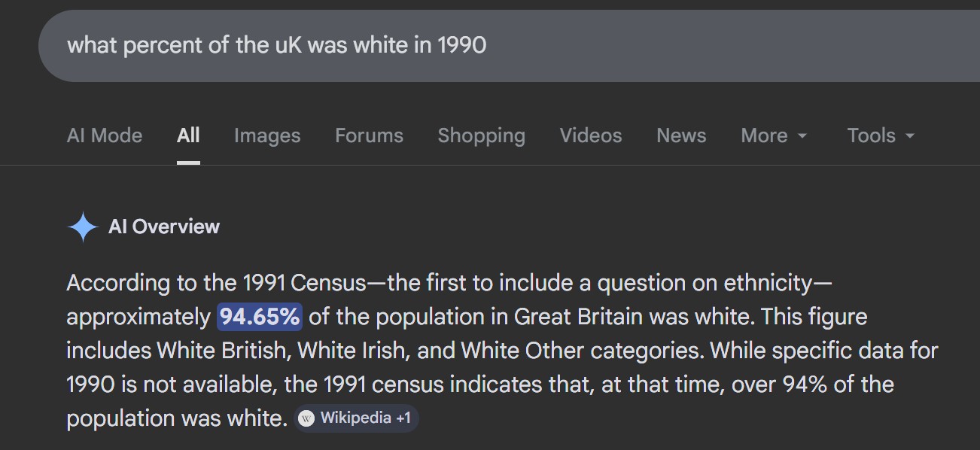The width and height of the screenshot is (980, 450).
Task: Click the +1 count in source chip
Action: (403, 418)
